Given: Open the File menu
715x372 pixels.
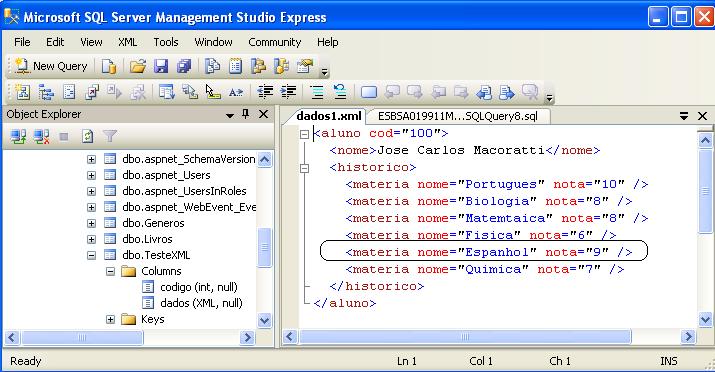Looking at the screenshot, I should (22, 42).
